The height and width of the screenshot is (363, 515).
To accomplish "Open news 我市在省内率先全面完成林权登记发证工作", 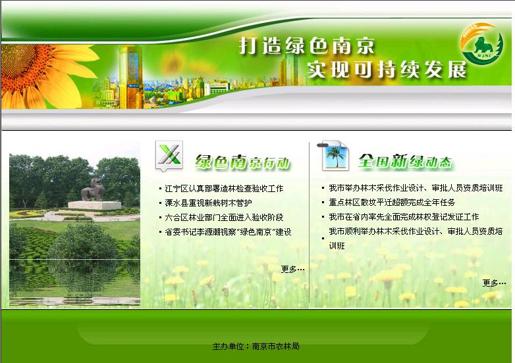I will (x=404, y=217).
